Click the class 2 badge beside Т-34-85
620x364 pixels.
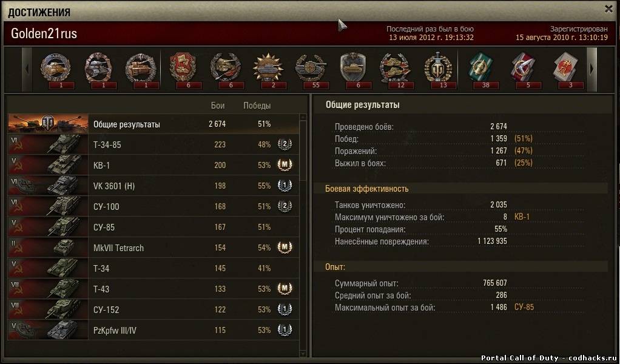[285, 144]
